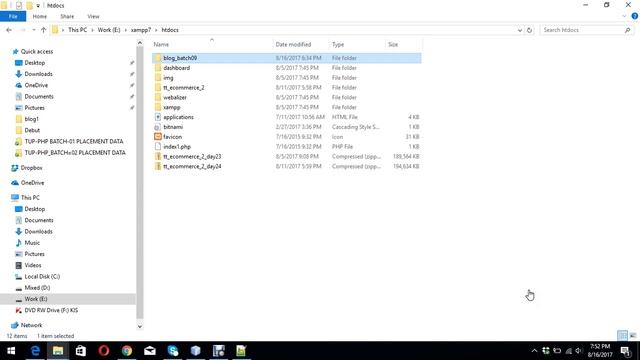Click Work (E:) in address breadcrumb

[109, 30]
